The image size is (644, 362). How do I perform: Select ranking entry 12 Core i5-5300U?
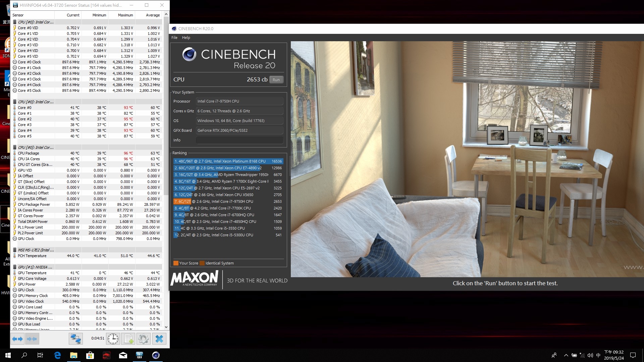pos(228,235)
